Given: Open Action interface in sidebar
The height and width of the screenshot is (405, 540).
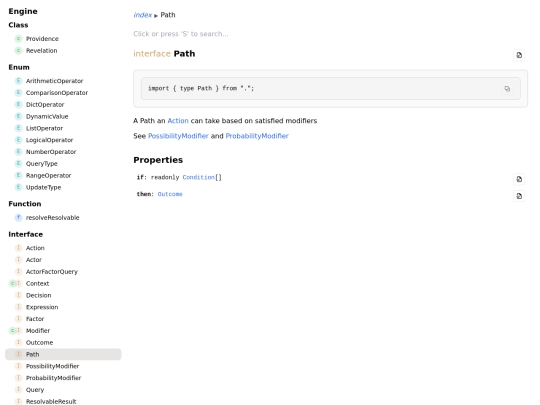Looking at the screenshot, I should [x=35, y=248].
